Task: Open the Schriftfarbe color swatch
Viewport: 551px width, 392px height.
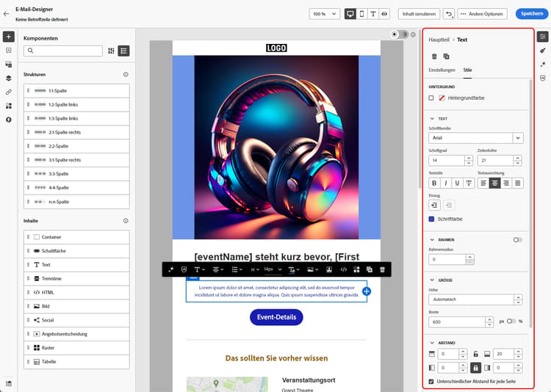Action: 431,219
